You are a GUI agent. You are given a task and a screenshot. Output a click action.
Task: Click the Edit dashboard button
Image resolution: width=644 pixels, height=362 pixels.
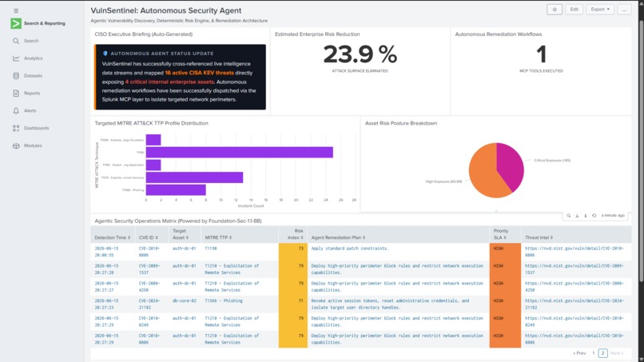point(574,10)
